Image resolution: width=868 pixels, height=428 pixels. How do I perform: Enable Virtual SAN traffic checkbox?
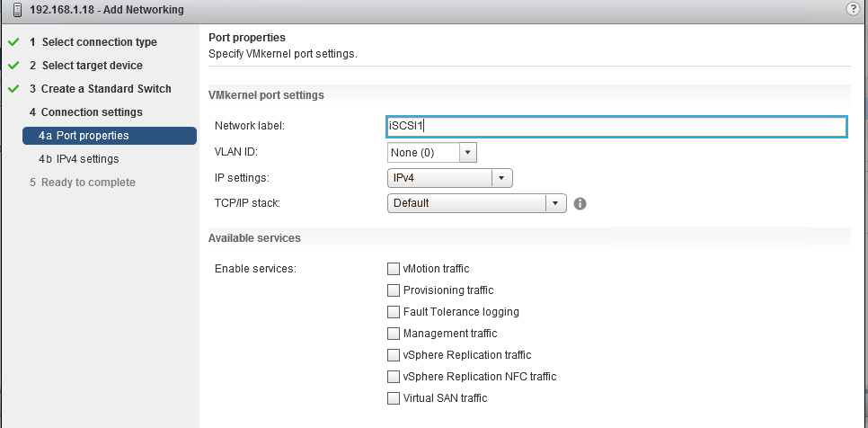(393, 398)
